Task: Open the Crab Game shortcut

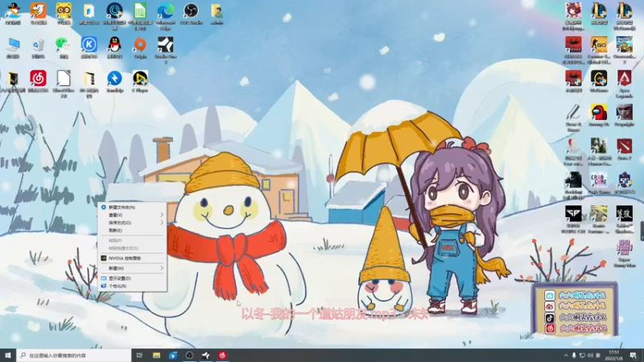Action: pyautogui.click(x=599, y=183)
